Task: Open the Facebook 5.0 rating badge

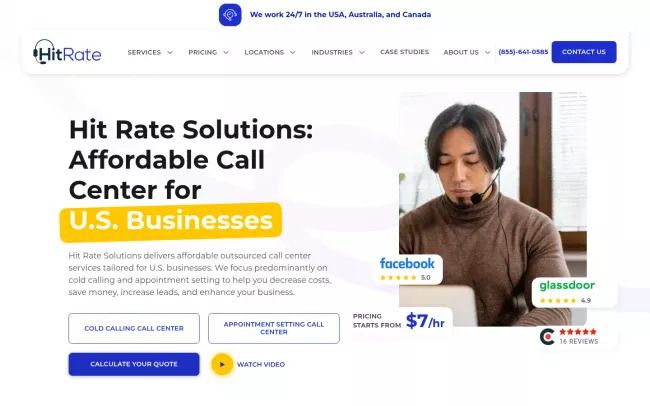Action: 407,269
